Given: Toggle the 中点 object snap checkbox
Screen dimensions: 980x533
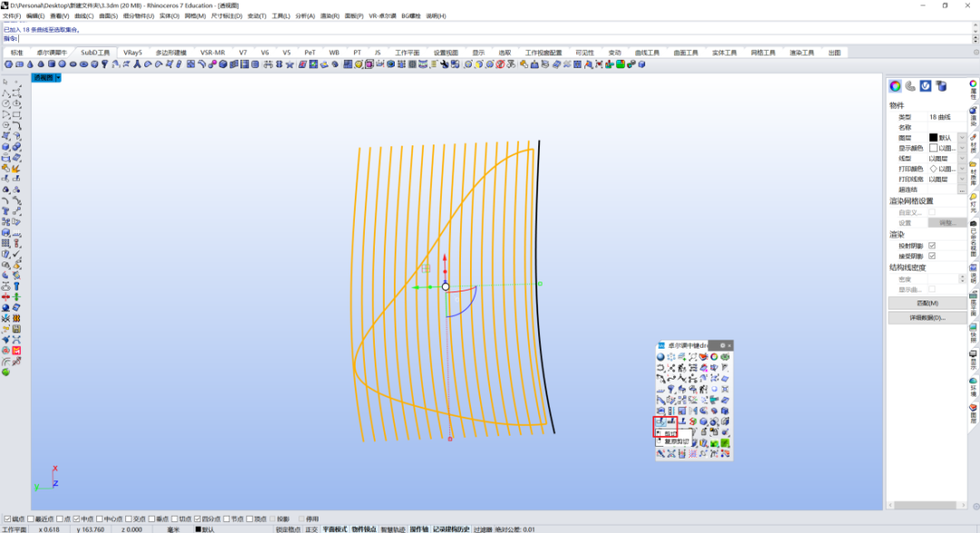Looking at the screenshot, I should click(x=76, y=518).
